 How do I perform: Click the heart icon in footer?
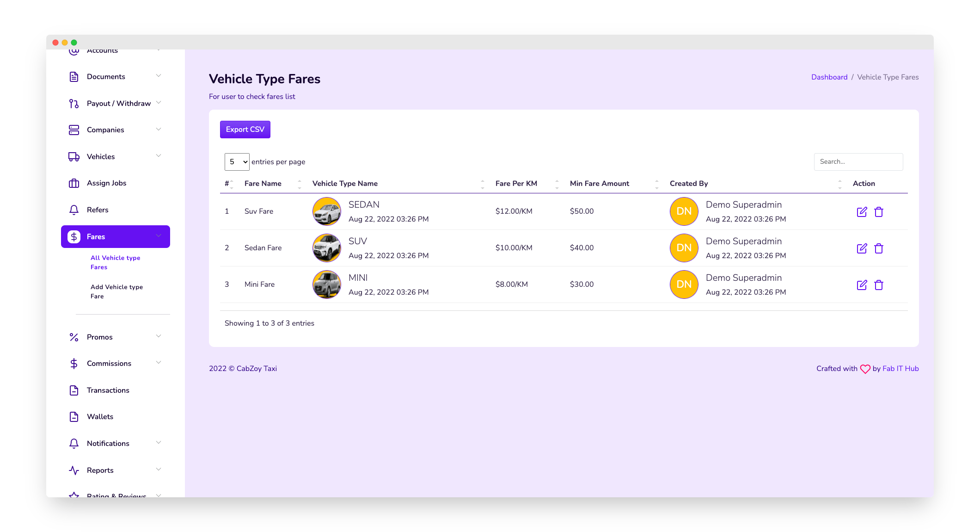tap(865, 369)
